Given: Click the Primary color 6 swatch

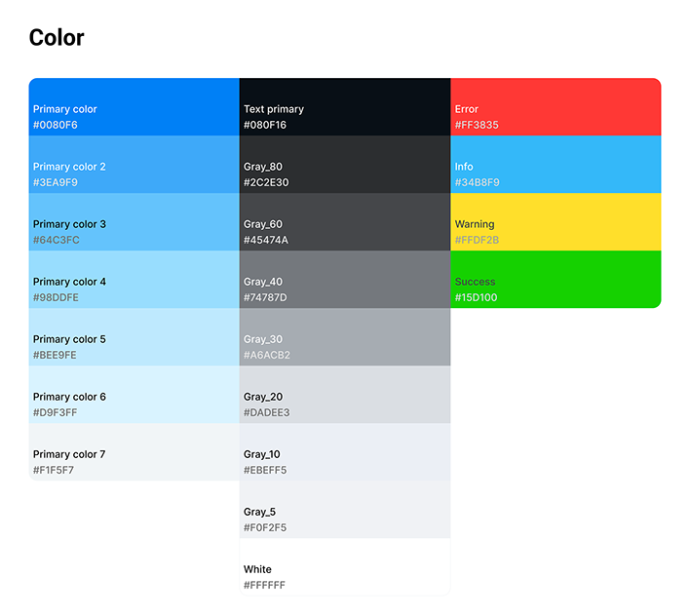Looking at the screenshot, I should tap(134, 395).
